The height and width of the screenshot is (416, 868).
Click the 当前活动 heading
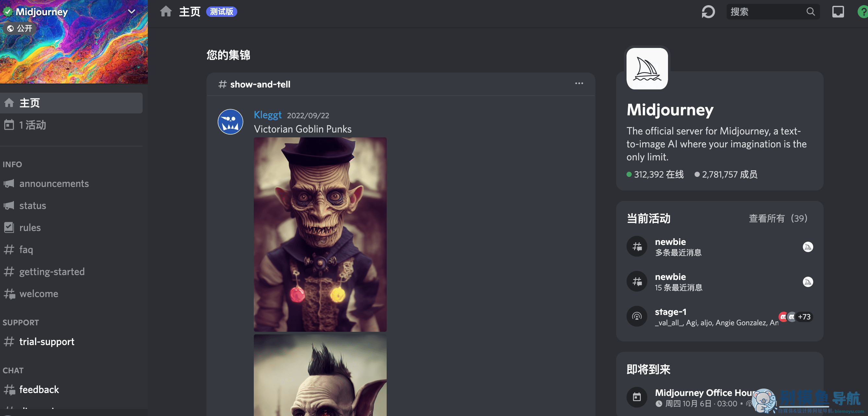pyautogui.click(x=648, y=218)
